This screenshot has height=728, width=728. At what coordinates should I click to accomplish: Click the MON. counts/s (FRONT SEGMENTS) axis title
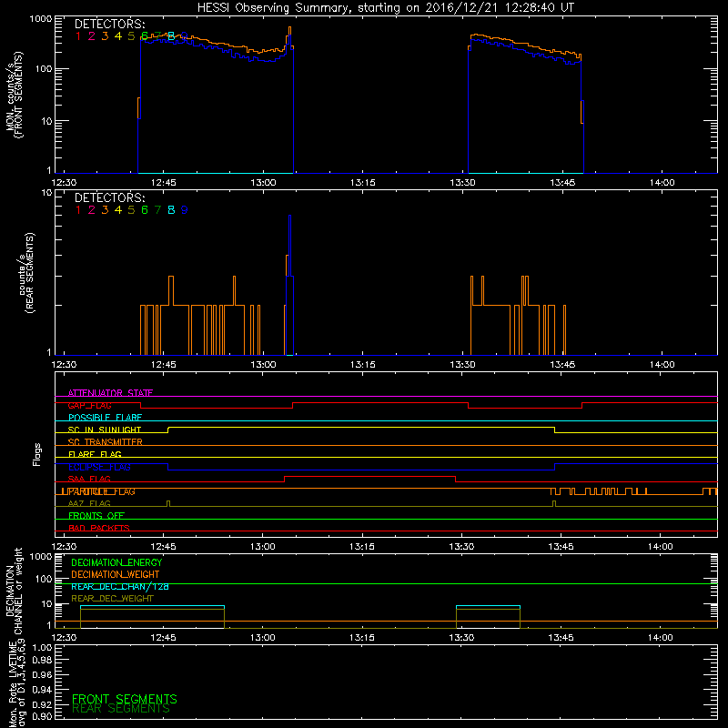coord(14,96)
